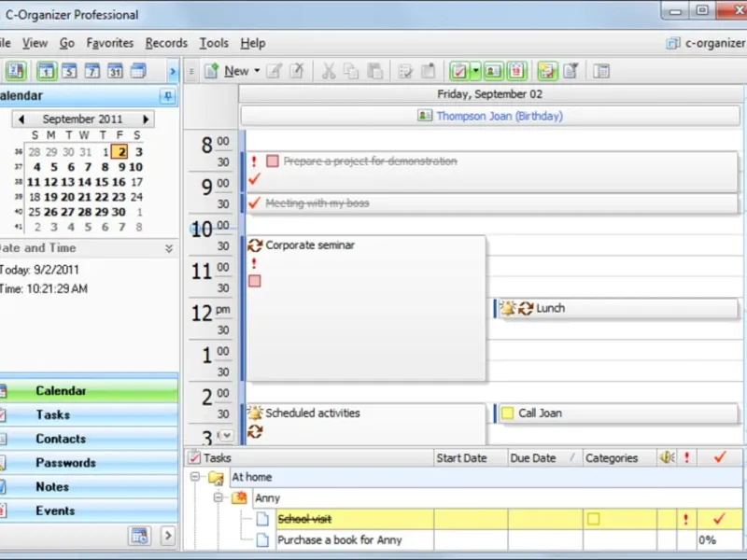Click completed checkmark on Meeting with my boss
Screen dimensions: 747x560
click(254, 203)
